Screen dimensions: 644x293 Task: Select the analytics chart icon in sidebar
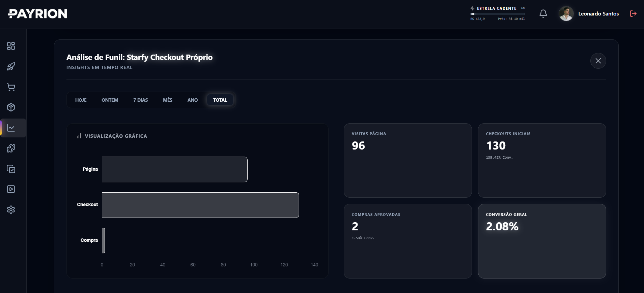[x=11, y=128]
